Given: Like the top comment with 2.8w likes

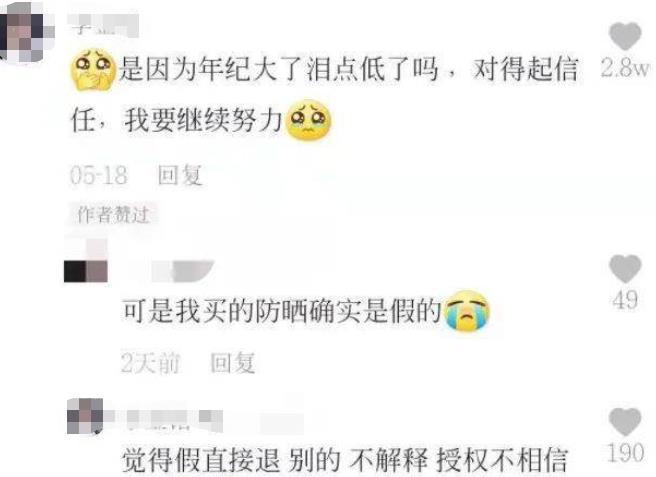Looking at the screenshot, I should tap(625, 36).
